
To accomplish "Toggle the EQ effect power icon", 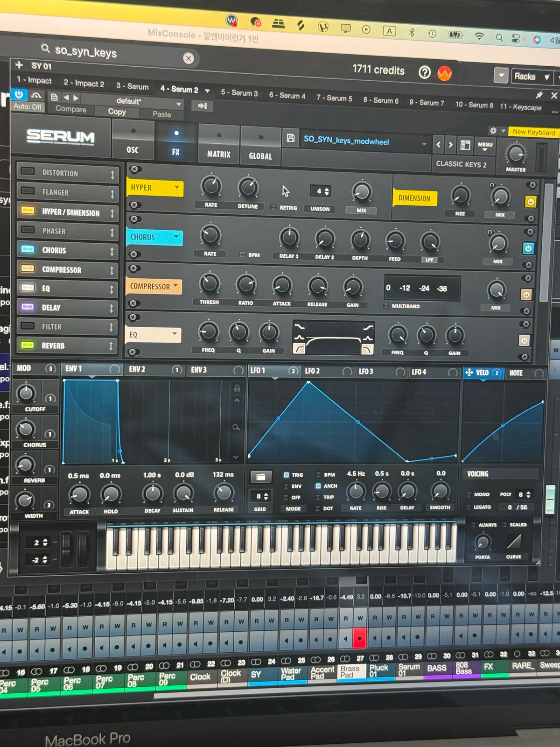I will pyautogui.click(x=524, y=340).
